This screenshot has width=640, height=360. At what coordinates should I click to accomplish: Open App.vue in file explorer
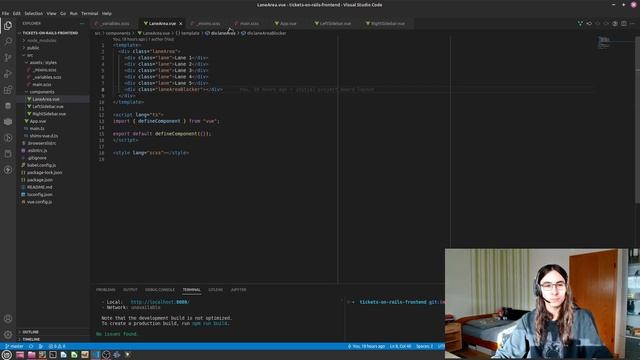tap(38, 121)
